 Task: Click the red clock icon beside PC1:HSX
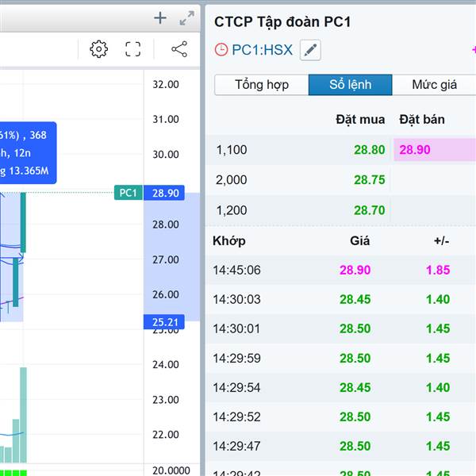coord(221,49)
